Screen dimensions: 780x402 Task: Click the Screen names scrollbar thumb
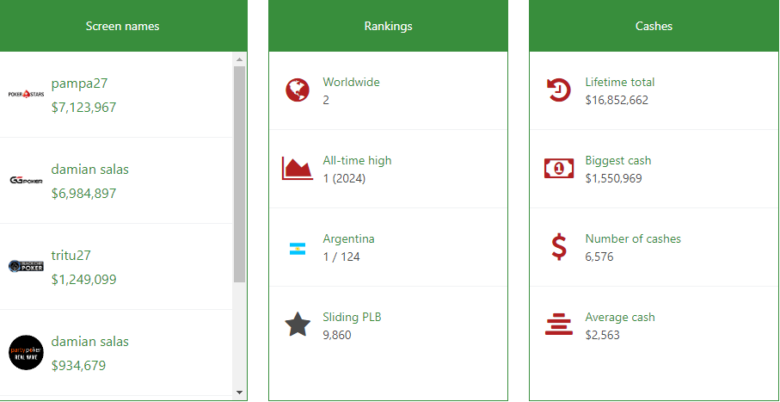(x=239, y=174)
